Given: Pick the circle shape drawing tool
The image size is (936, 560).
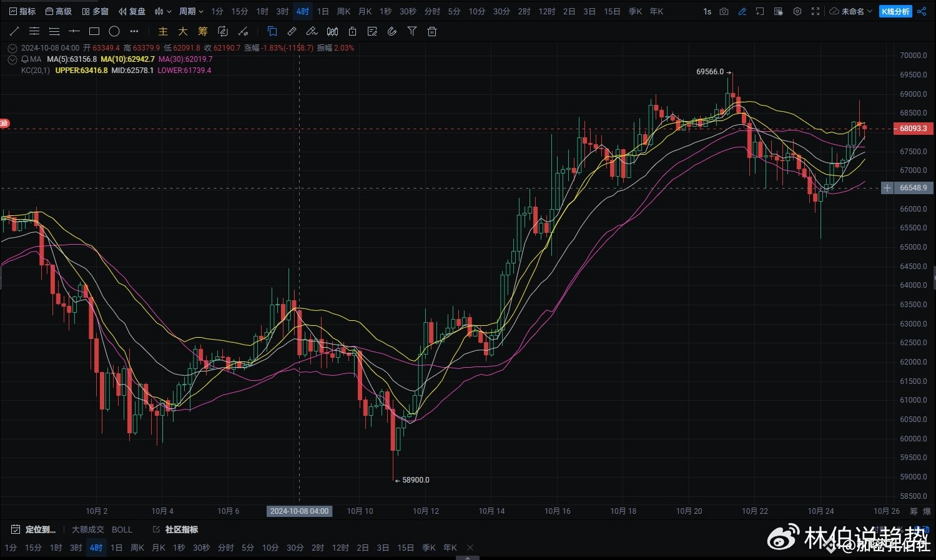Looking at the screenshot, I should (114, 31).
